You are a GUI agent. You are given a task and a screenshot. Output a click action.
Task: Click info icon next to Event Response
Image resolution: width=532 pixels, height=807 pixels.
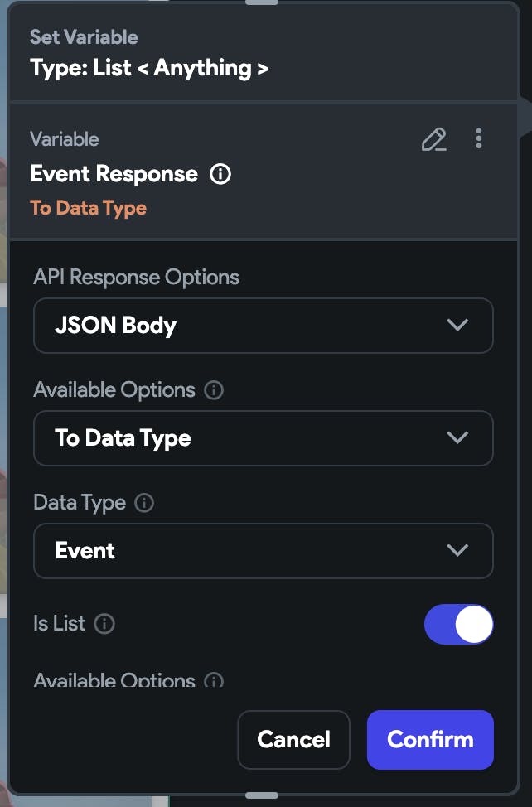coord(220,174)
